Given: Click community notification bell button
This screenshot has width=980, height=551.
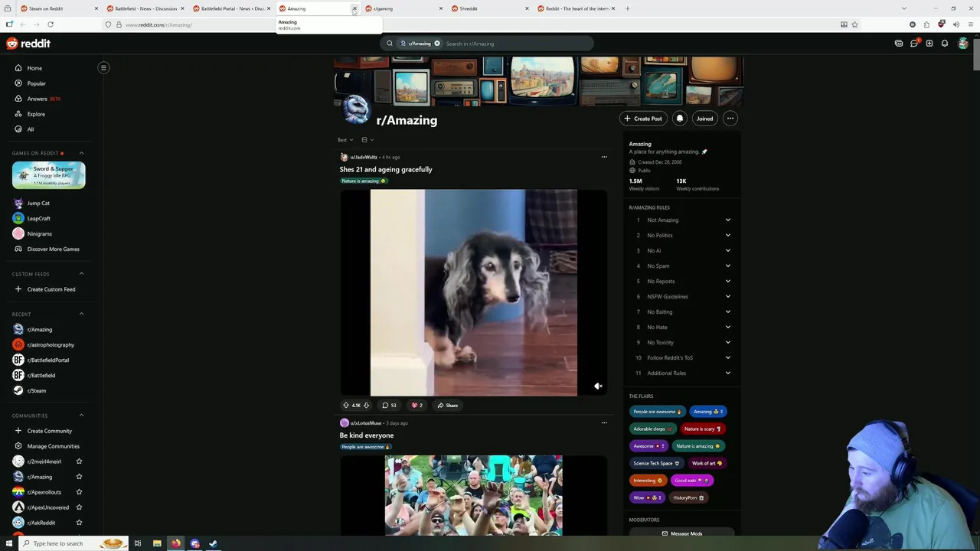Looking at the screenshot, I should pyautogui.click(x=679, y=119).
